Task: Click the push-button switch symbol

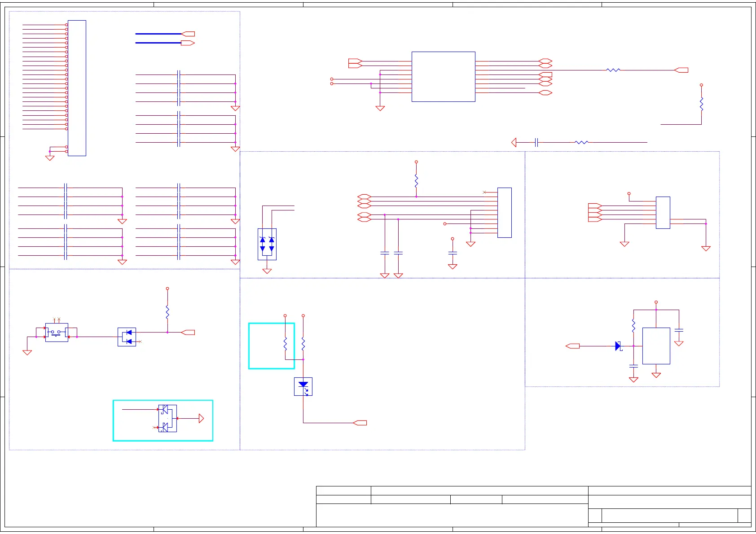Action: pyautogui.click(x=57, y=333)
